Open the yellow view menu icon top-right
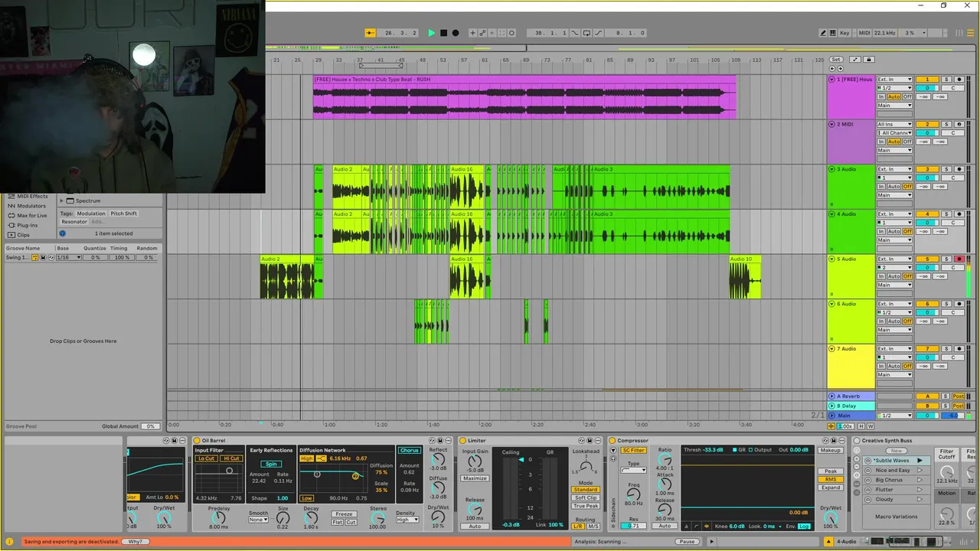This screenshot has width=980, height=551. [x=972, y=33]
